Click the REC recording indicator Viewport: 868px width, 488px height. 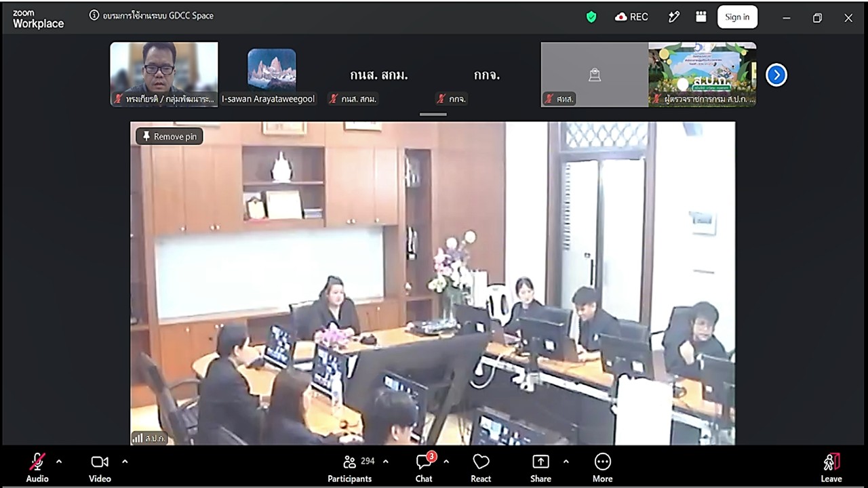pyautogui.click(x=631, y=17)
